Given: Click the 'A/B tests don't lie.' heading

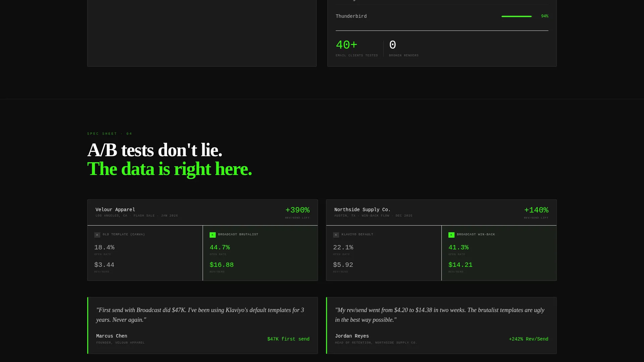Looking at the screenshot, I should click(155, 150).
